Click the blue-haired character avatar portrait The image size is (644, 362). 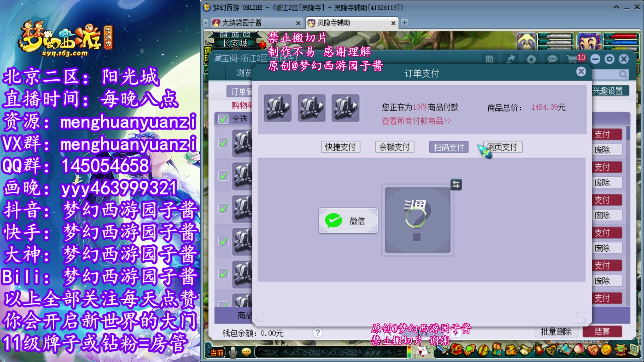(589, 42)
